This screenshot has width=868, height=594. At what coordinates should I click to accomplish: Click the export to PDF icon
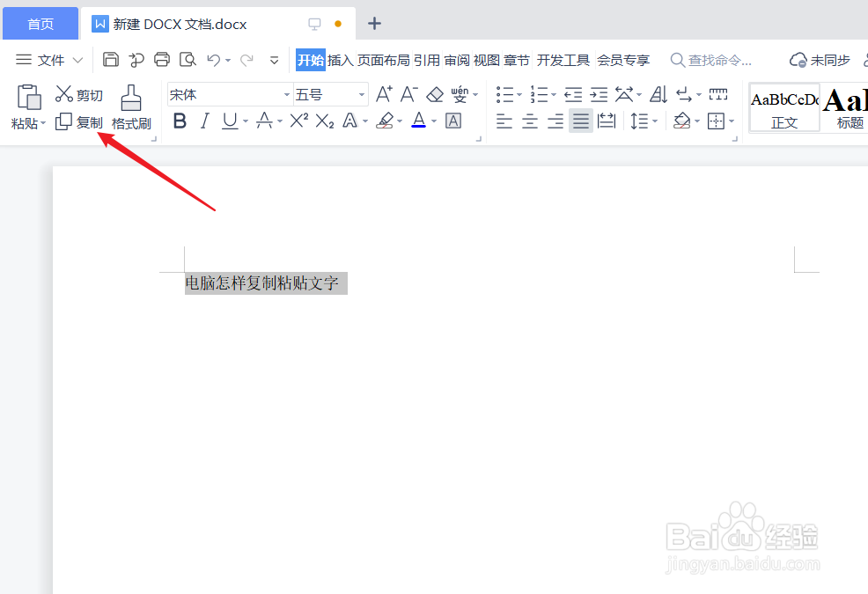click(x=136, y=59)
